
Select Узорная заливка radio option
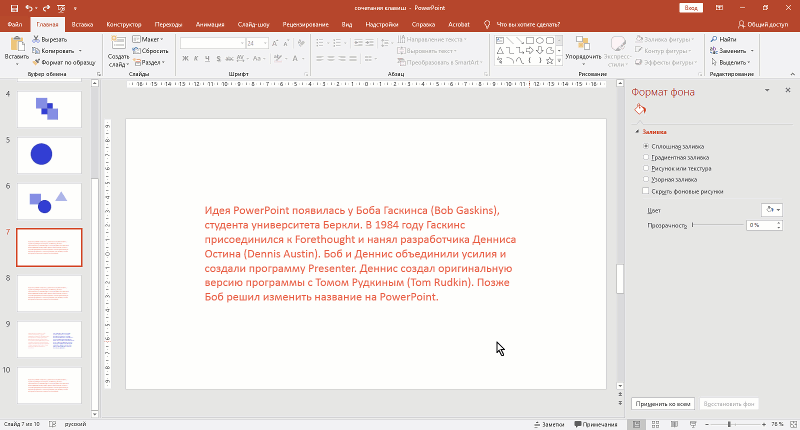(670, 180)
